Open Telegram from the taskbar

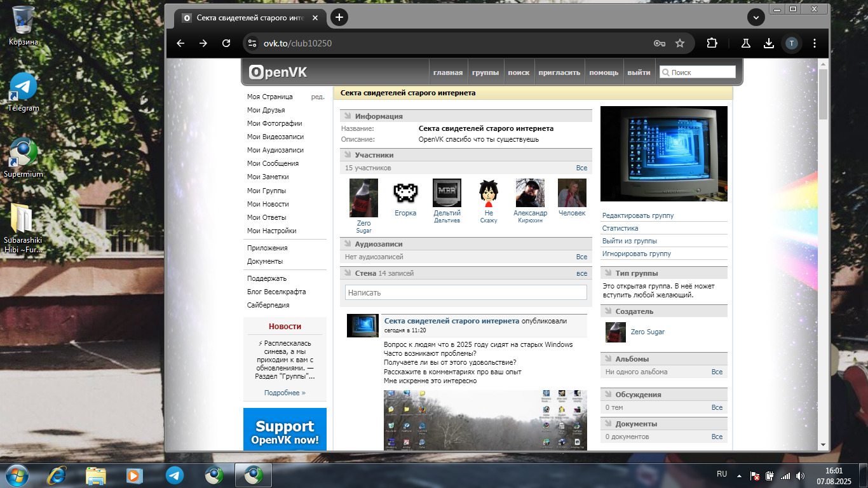click(175, 475)
